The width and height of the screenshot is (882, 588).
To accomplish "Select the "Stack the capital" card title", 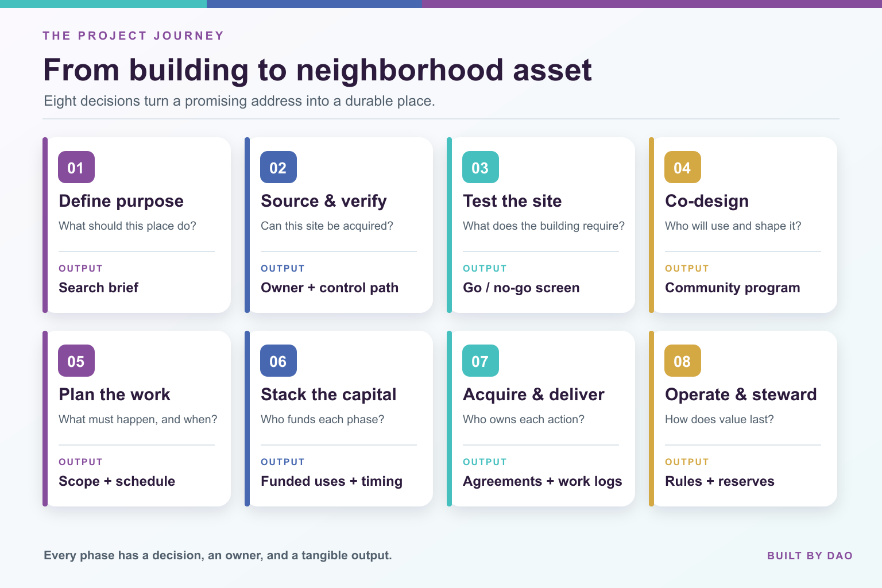I will click(x=328, y=394).
